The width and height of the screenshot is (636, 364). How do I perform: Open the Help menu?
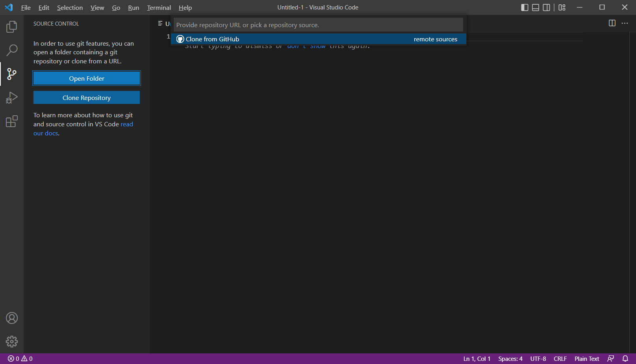[185, 7]
